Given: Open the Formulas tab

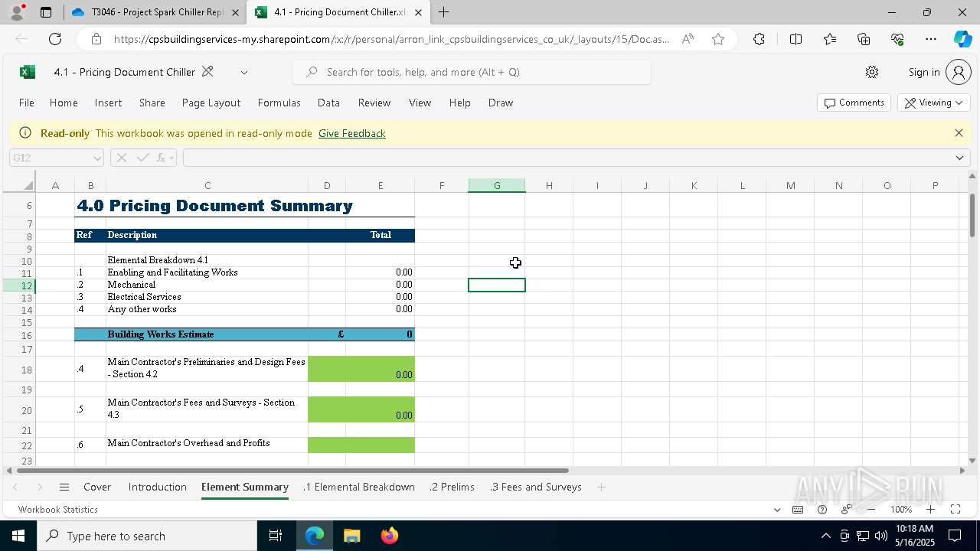Looking at the screenshot, I should [x=279, y=103].
